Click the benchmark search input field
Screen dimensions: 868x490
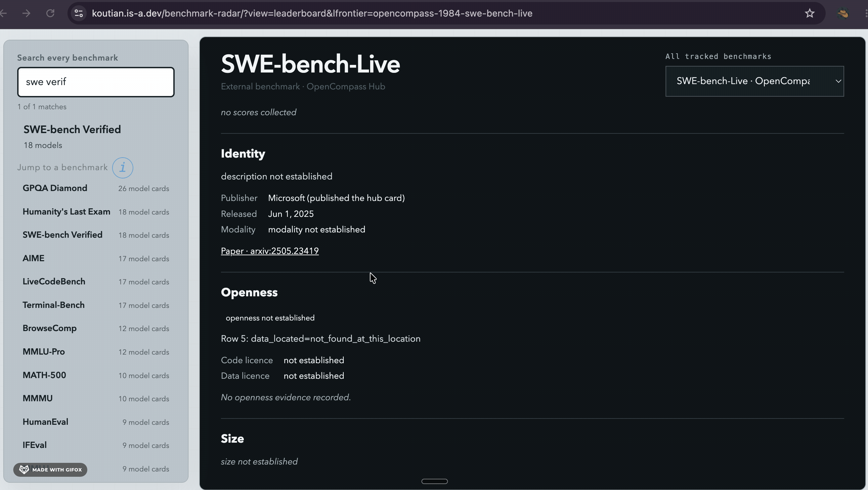(96, 82)
